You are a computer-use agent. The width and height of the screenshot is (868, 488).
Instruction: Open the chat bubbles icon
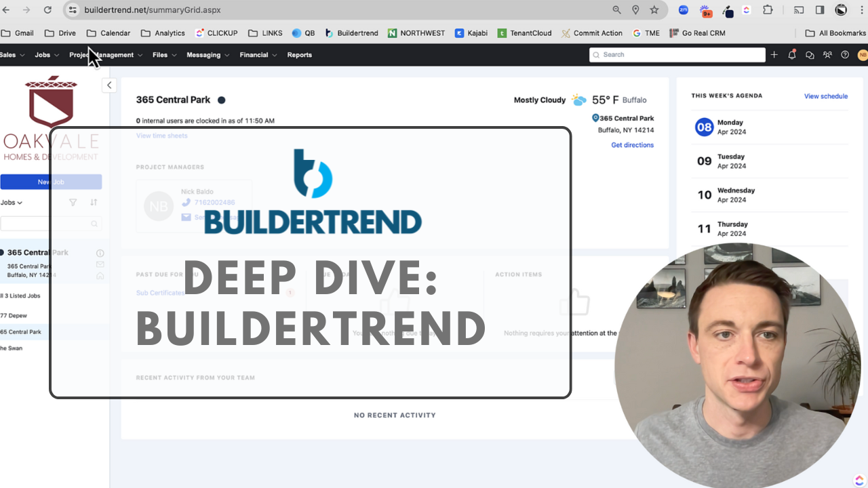(810, 55)
